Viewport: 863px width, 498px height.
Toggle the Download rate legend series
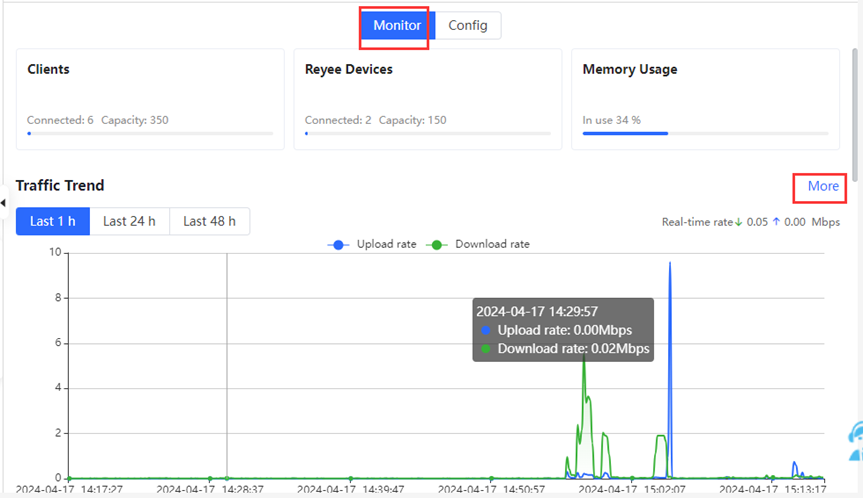(478, 244)
